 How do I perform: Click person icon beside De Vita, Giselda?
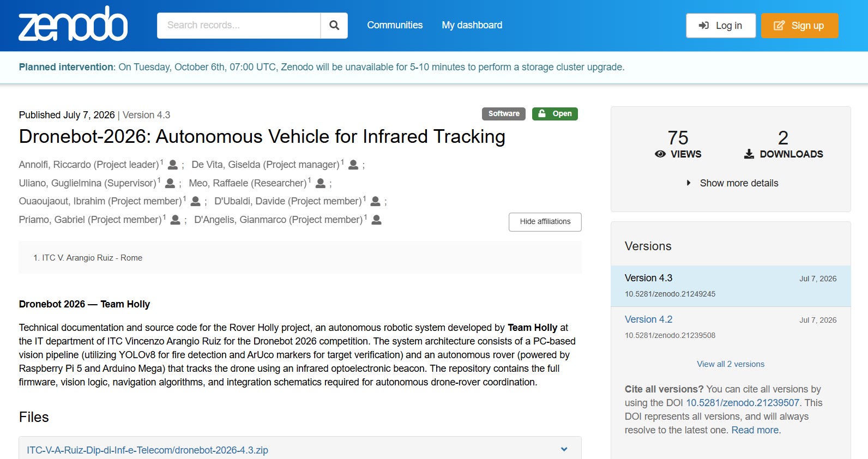click(353, 165)
